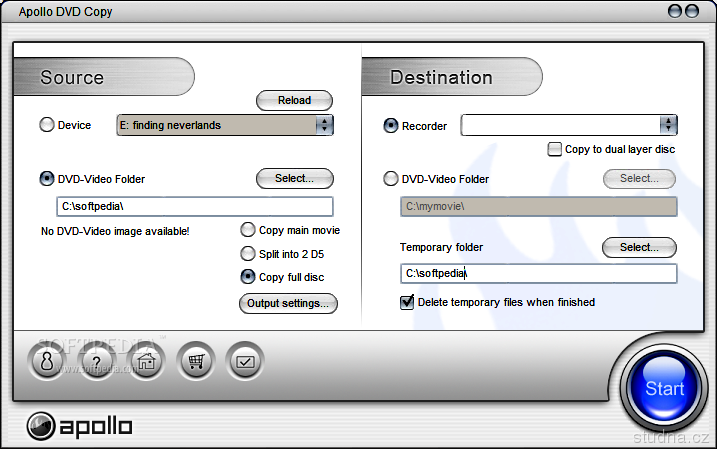The height and width of the screenshot is (449, 717).
Task: Open the Recorder drive dropdown
Action: (569, 125)
